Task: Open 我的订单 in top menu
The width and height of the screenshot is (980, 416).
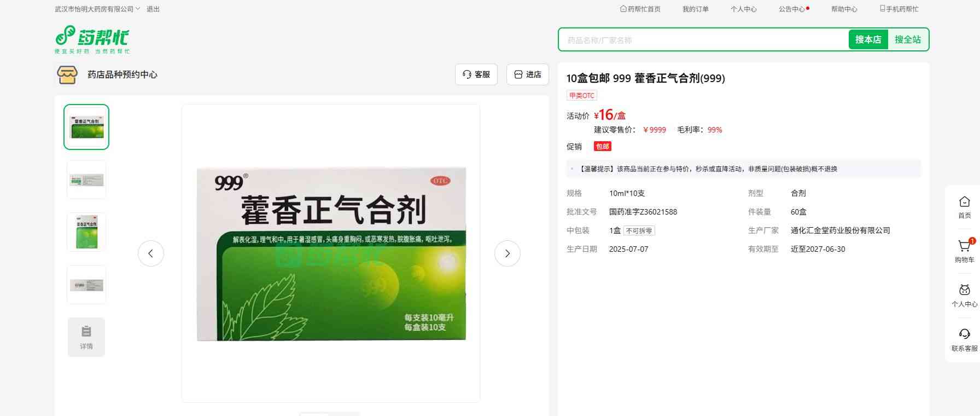Action: (695, 9)
